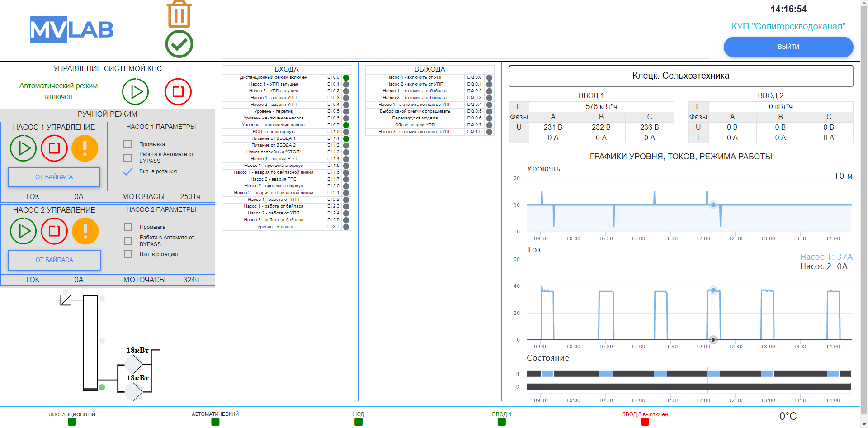Uncheck 'Вкл. в ротацию' for Насос 1

point(128,171)
